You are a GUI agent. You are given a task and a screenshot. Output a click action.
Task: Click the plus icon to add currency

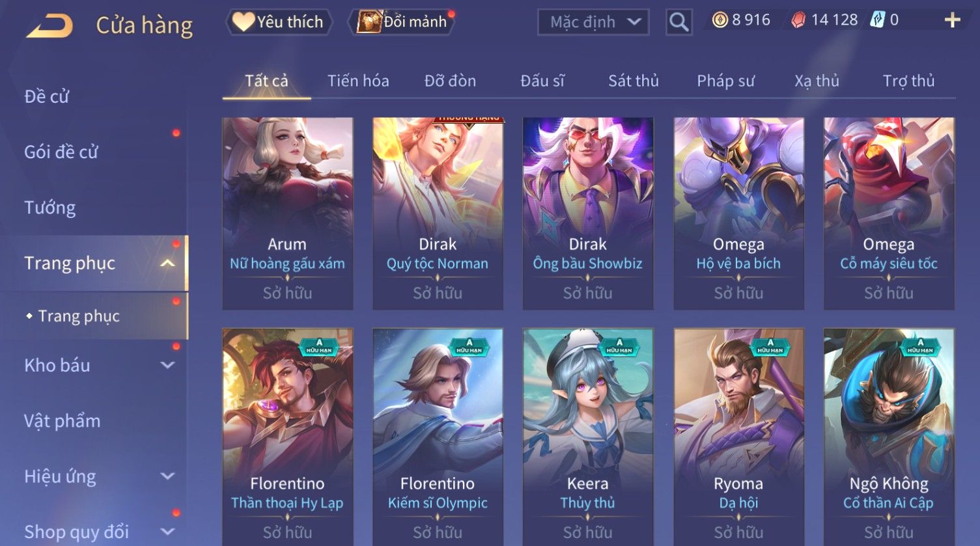pyautogui.click(x=952, y=21)
